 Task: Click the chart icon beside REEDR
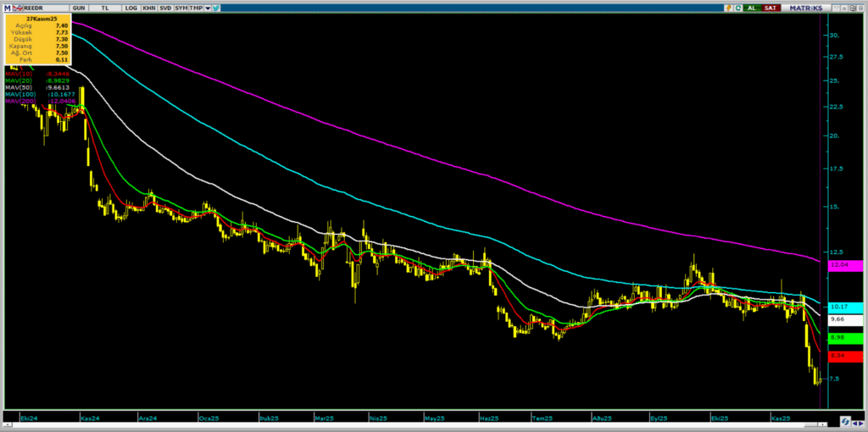tap(18, 8)
